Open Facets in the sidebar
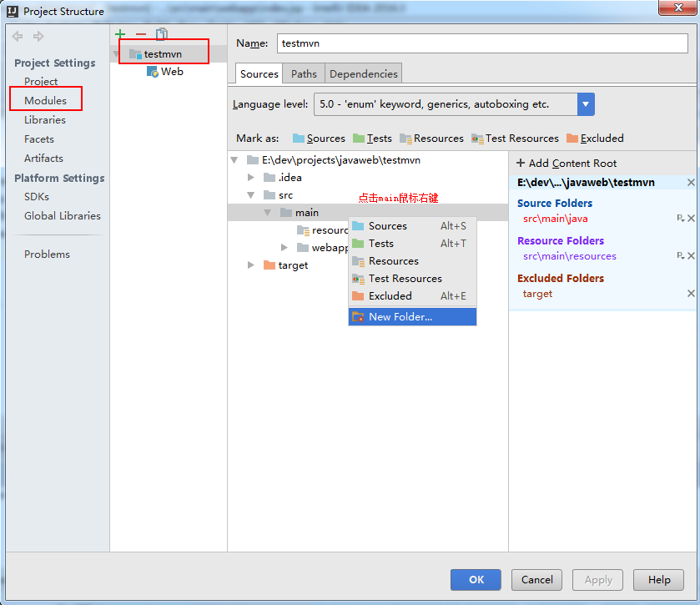Image resolution: width=700 pixels, height=605 pixels. 39,139
